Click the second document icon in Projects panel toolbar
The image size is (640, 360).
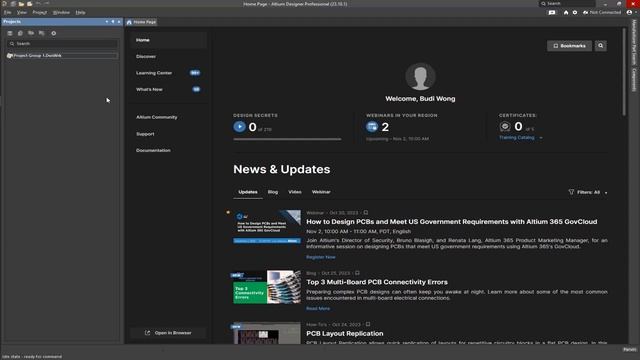pyautogui.click(x=20, y=33)
